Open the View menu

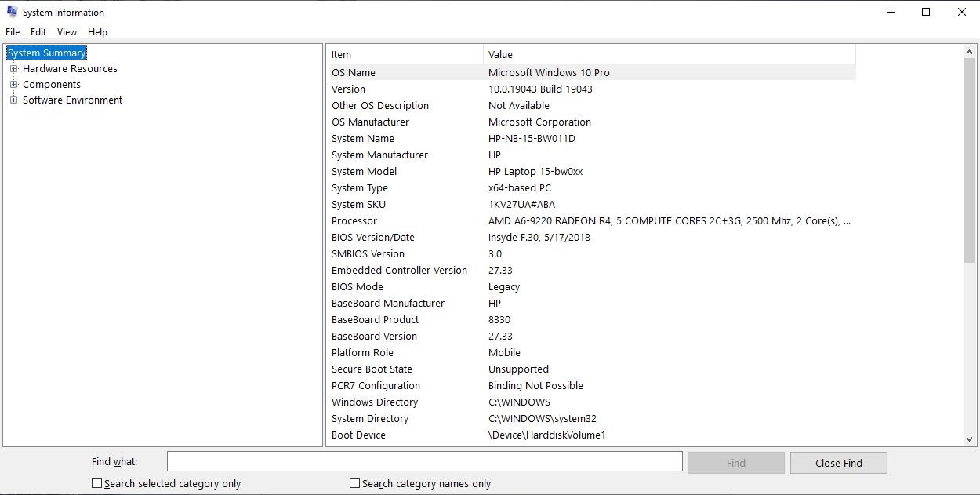[67, 32]
